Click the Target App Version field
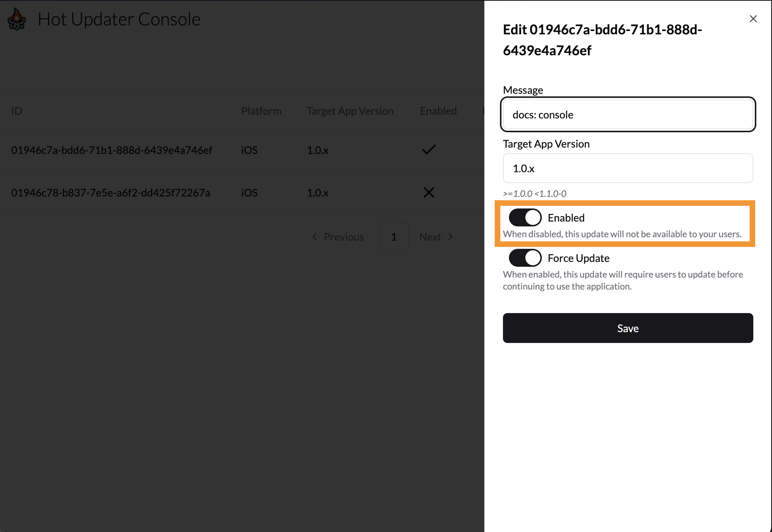 (x=628, y=168)
